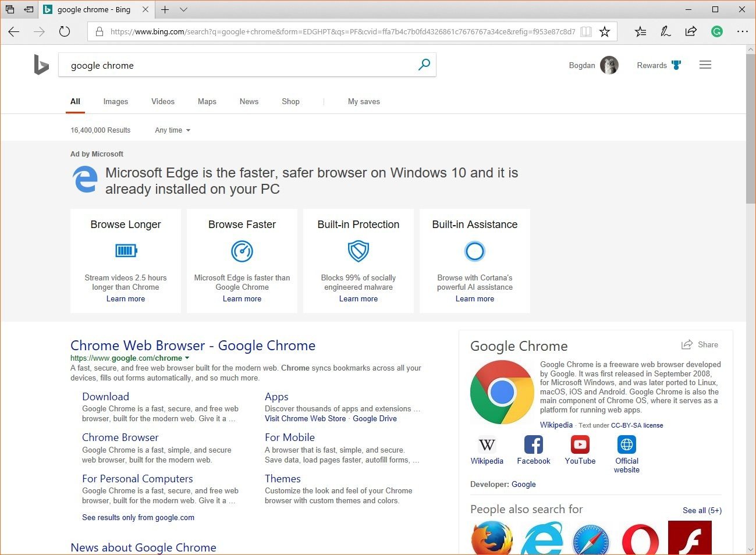Viewport: 756px width, 555px height.
Task: Refresh the page with reload icon
Action: 65,31
